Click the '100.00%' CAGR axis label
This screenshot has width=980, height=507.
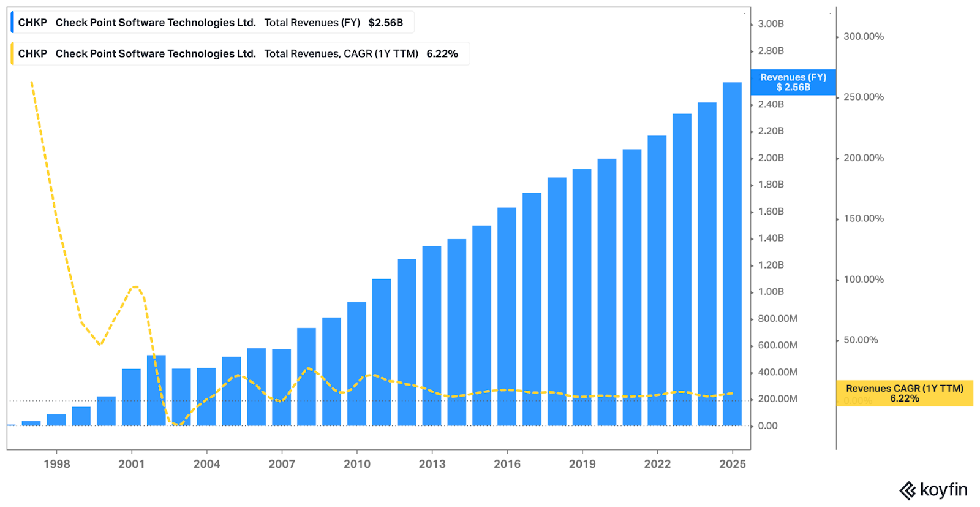pyautogui.click(x=864, y=280)
